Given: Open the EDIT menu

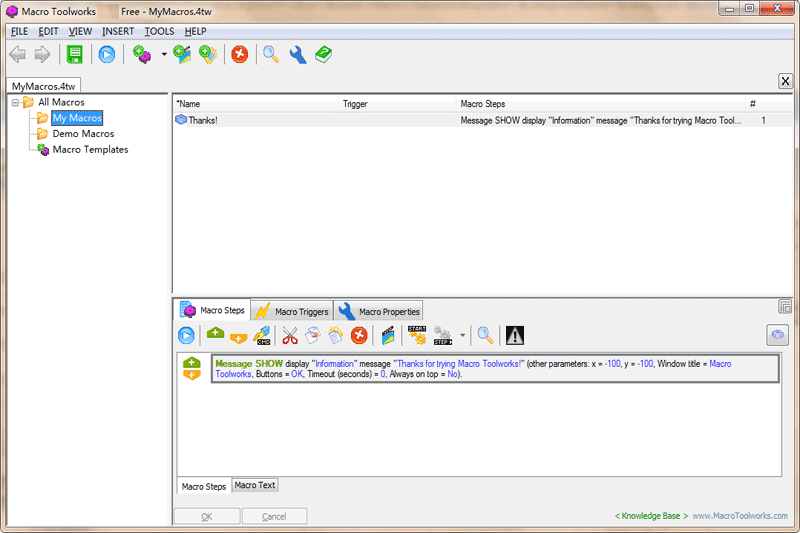Looking at the screenshot, I should tap(48, 31).
